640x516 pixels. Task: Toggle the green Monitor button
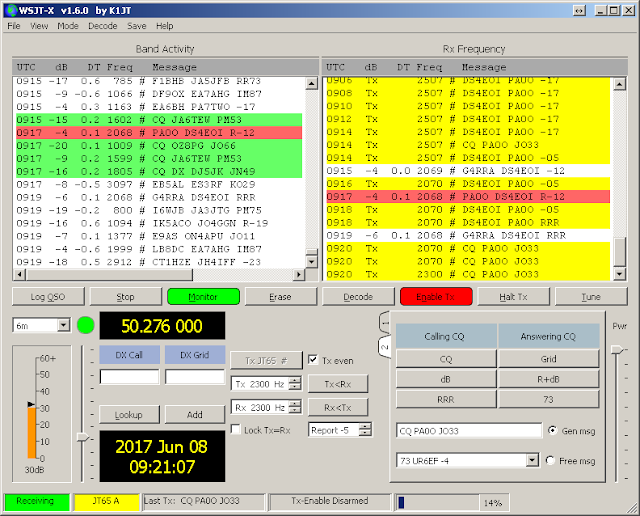click(x=203, y=297)
